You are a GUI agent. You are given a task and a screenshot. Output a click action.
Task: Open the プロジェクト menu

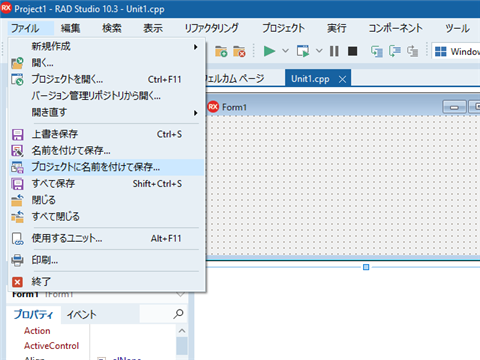point(283,28)
